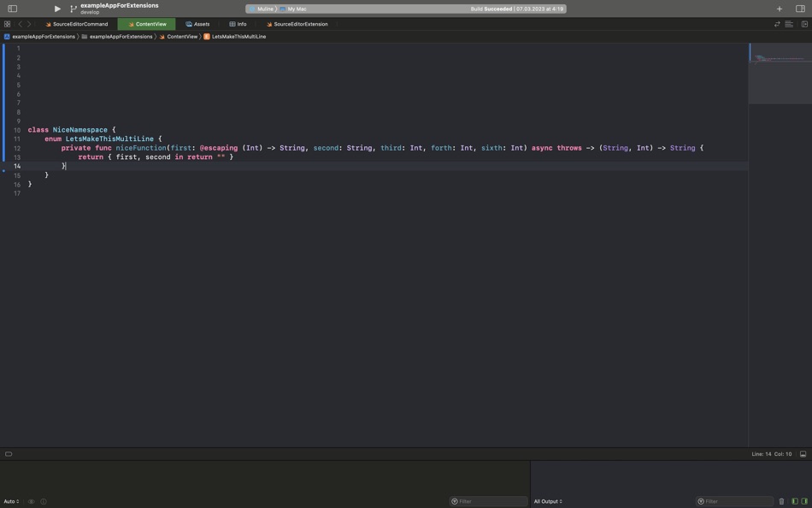
Task: Open the ContentView breadcrumb
Action: tap(178, 37)
